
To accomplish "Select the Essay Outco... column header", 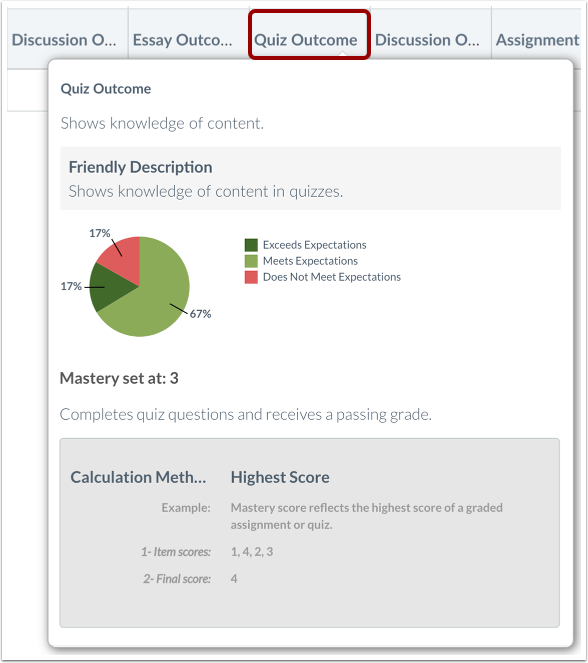I will pyautogui.click(x=182, y=40).
